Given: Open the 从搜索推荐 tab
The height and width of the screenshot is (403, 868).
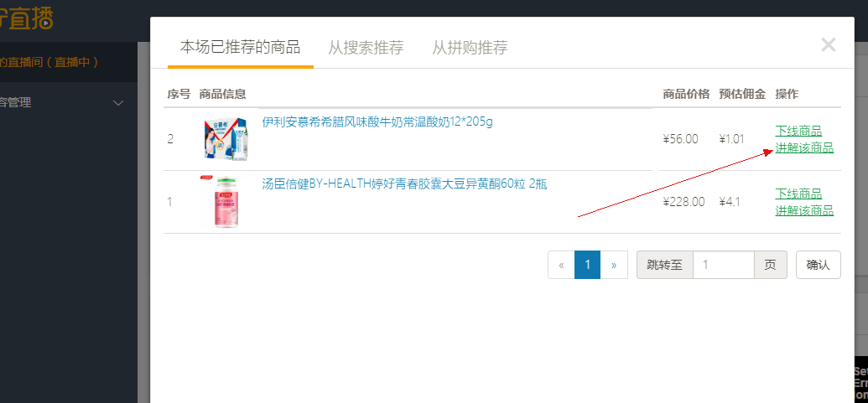Looking at the screenshot, I should pos(366,48).
